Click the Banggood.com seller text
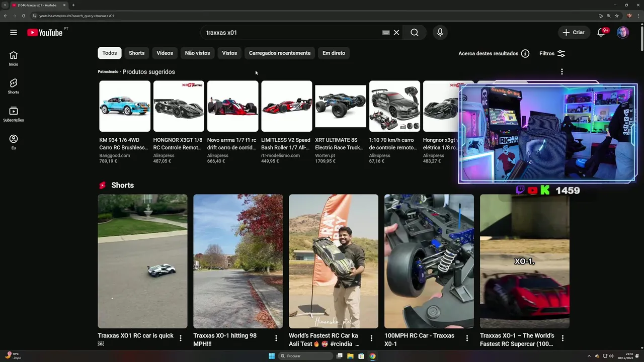The height and width of the screenshot is (362, 644). [x=115, y=156]
